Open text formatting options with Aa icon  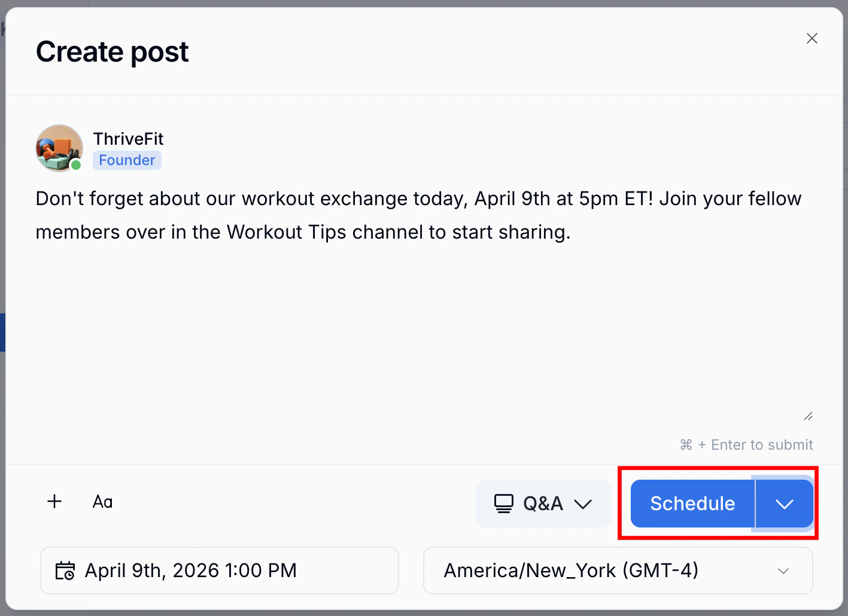pos(102,502)
